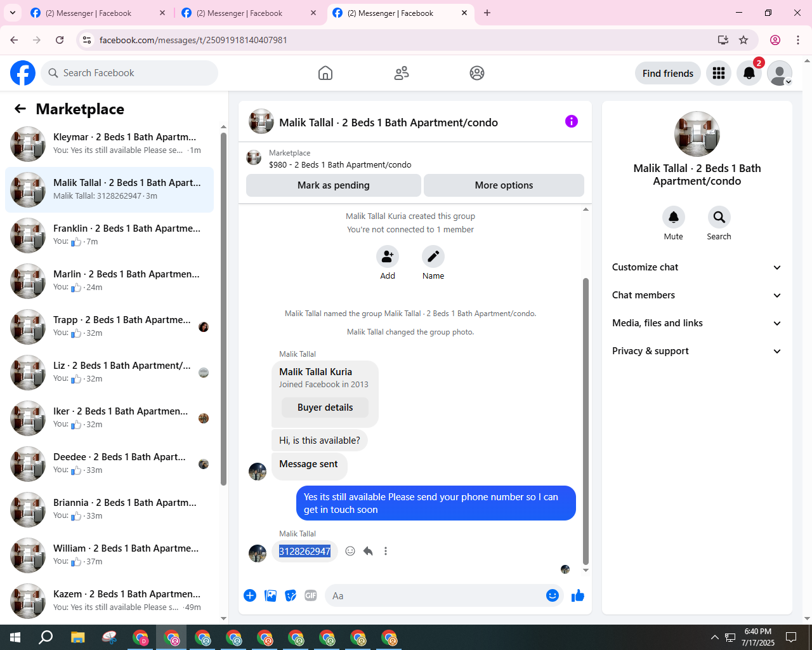Image resolution: width=812 pixels, height=650 pixels.
Task: Expand Media, files and links section
Action: [x=697, y=323]
